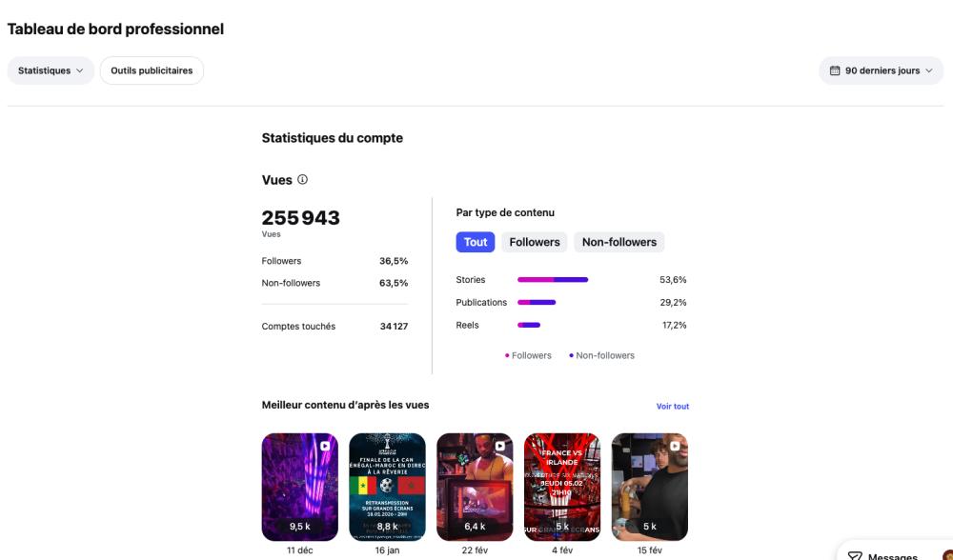Open the 90 derniers jours dropdown
This screenshot has width=953, height=560.
point(882,70)
